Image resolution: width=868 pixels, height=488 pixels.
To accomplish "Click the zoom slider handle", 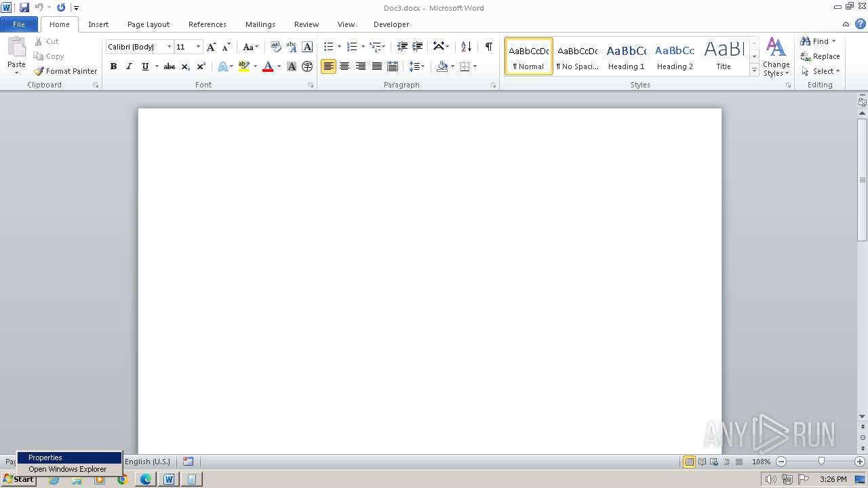I will [821, 462].
